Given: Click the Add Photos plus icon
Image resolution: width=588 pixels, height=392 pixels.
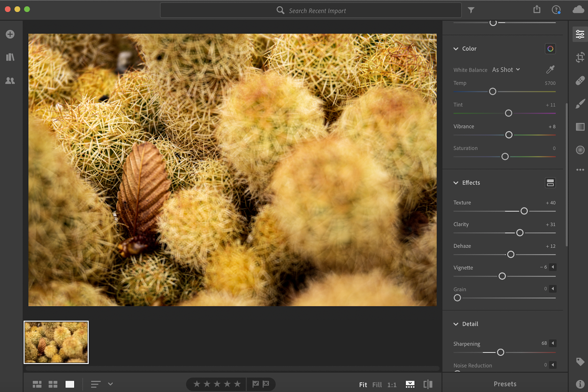Looking at the screenshot, I should tap(10, 34).
